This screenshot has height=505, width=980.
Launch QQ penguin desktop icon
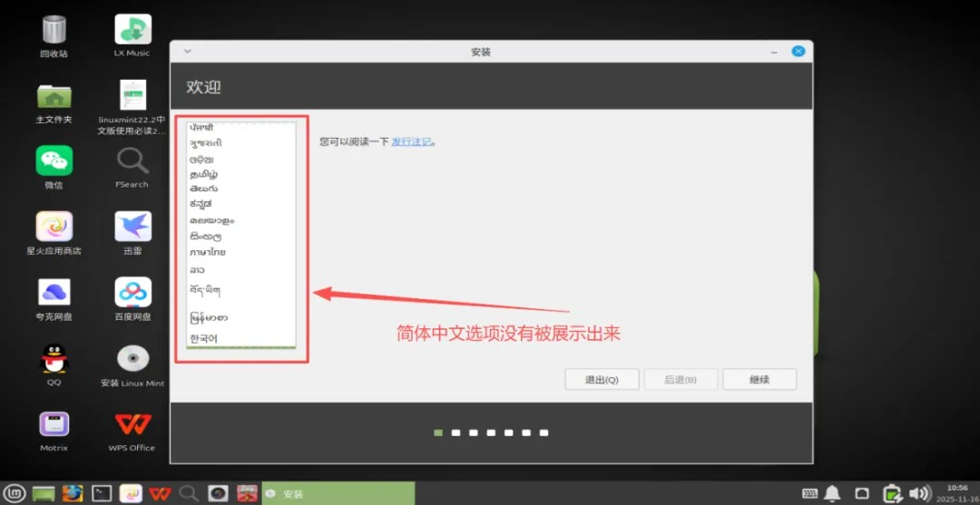pyautogui.click(x=54, y=358)
